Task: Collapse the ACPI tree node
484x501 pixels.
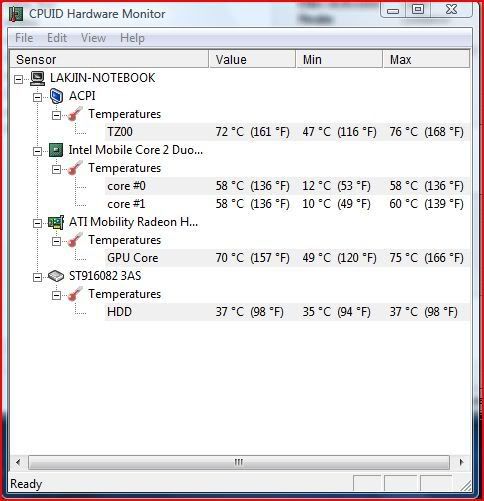Action: 38,97
